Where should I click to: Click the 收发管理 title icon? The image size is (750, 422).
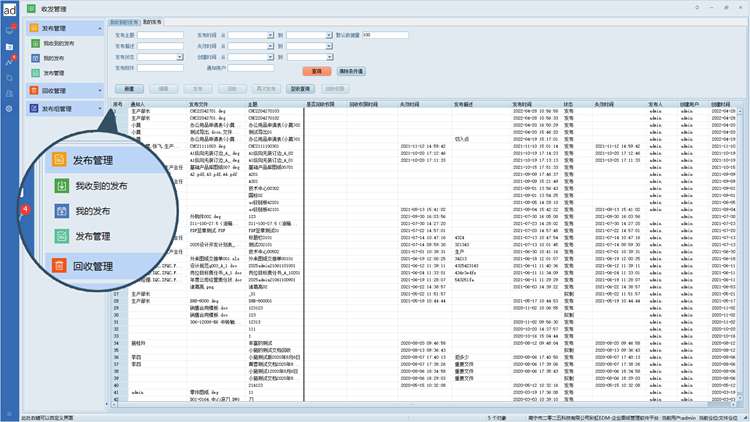coord(30,7)
